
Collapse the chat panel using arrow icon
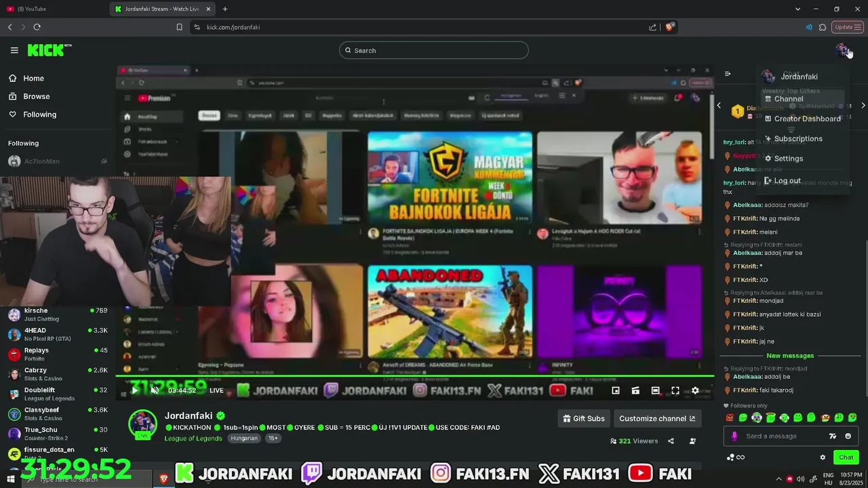728,74
